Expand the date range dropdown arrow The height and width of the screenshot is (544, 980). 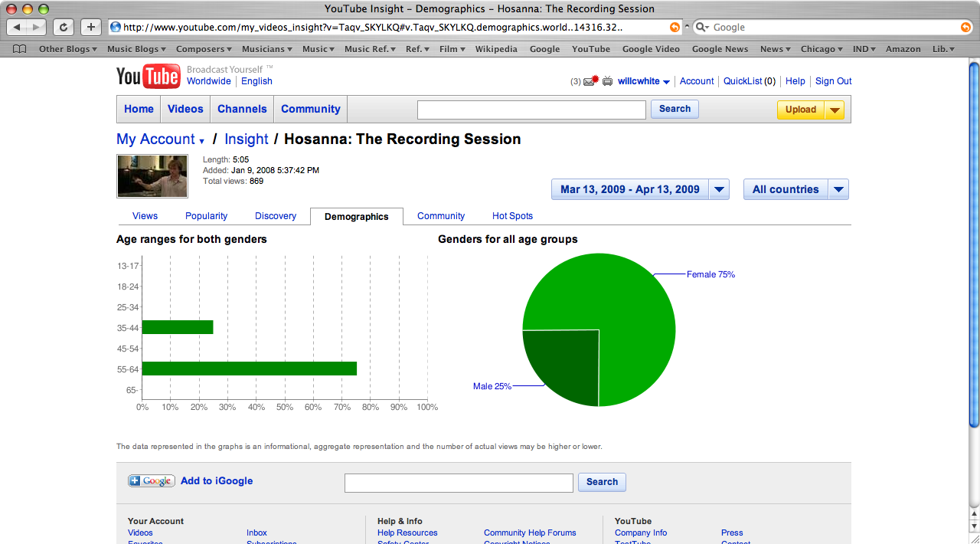(x=719, y=189)
